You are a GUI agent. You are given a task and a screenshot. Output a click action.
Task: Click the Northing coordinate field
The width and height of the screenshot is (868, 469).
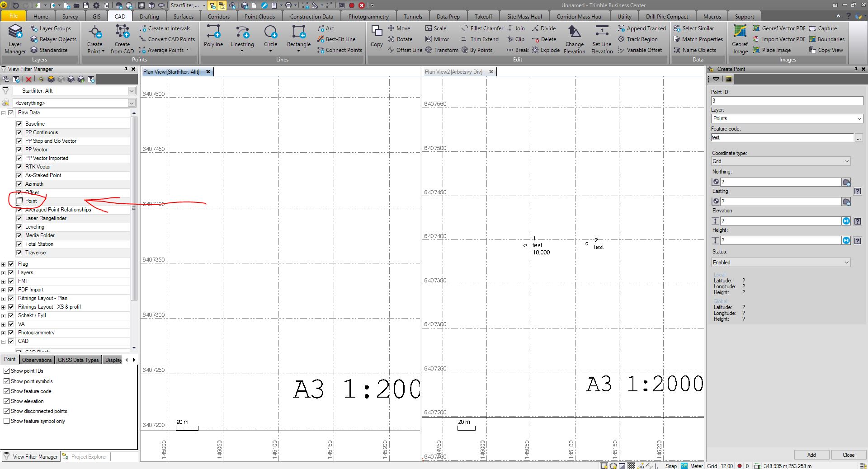tap(781, 182)
